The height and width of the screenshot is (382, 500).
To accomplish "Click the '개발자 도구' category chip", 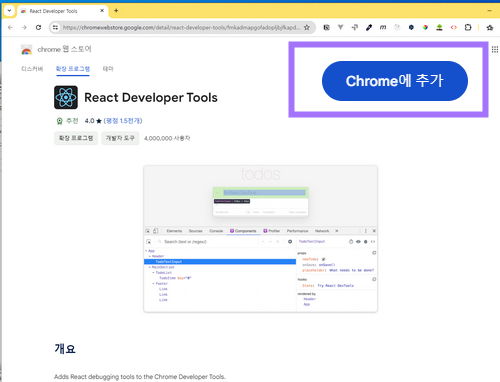I will pyautogui.click(x=120, y=138).
